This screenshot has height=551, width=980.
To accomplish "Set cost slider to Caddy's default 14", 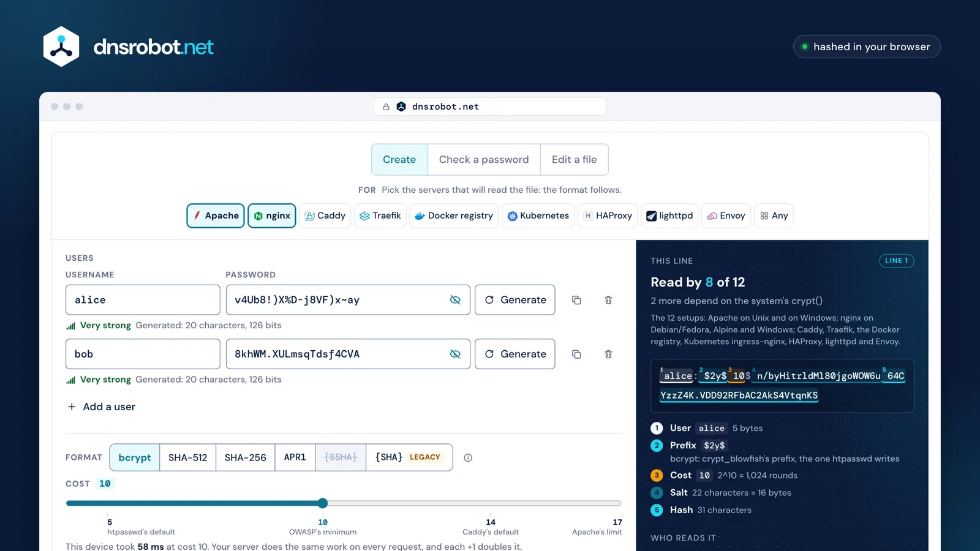I will click(491, 503).
